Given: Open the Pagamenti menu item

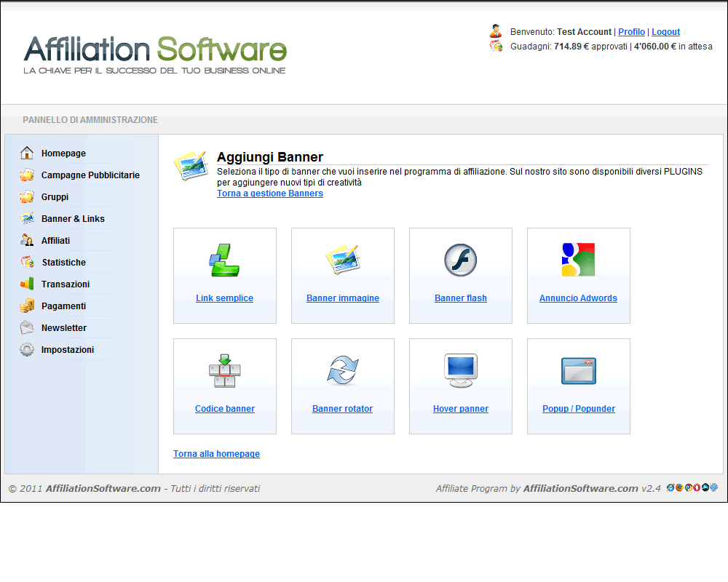Looking at the screenshot, I should pos(63,306).
